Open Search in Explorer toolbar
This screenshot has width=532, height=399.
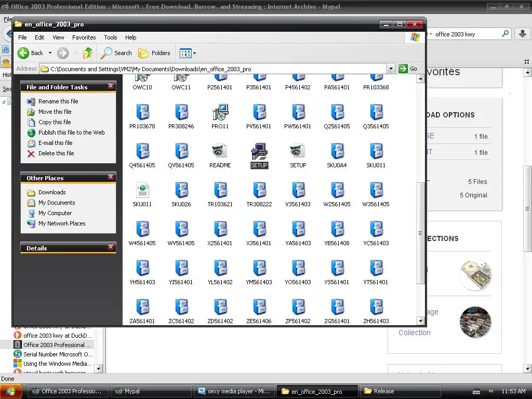pos(116,53)
